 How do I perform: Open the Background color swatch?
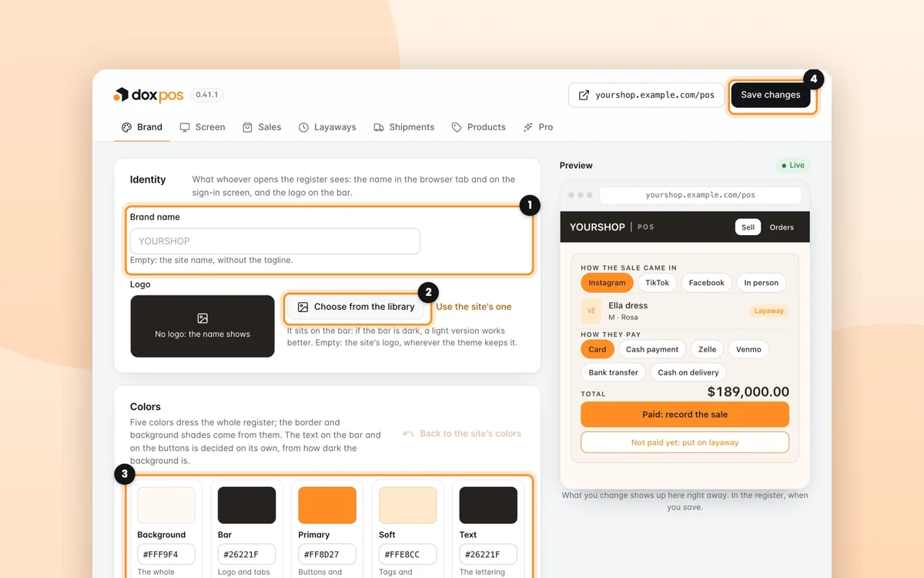point(166,506)
